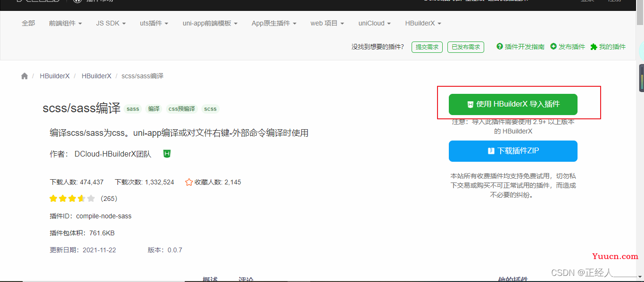Click the star icon beside 收藏人数
Screen dimensions: 644x282
(189, 182)
